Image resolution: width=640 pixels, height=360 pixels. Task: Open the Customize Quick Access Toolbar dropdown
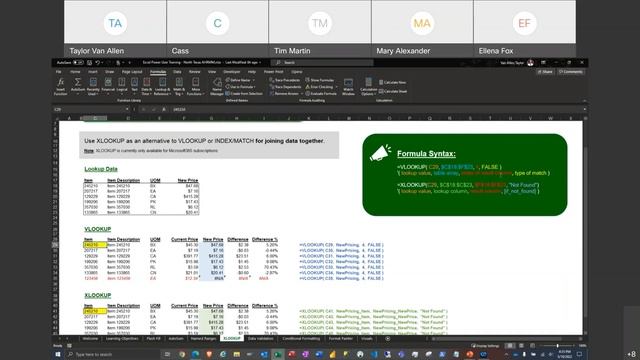tap(129, 62)
